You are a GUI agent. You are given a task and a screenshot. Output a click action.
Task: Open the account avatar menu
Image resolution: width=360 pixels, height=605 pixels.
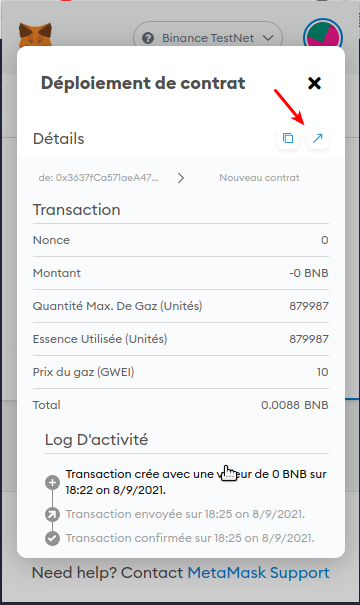323,37
